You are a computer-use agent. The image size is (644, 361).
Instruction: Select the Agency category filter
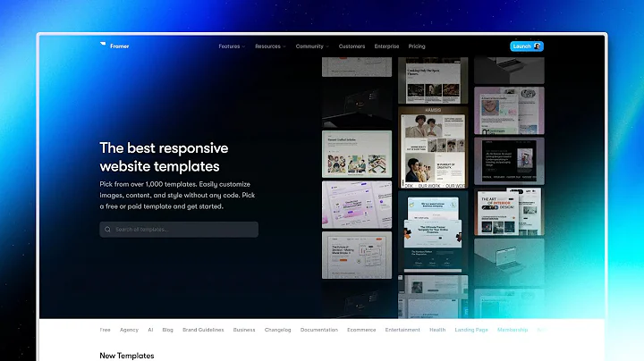click(129, 330)
